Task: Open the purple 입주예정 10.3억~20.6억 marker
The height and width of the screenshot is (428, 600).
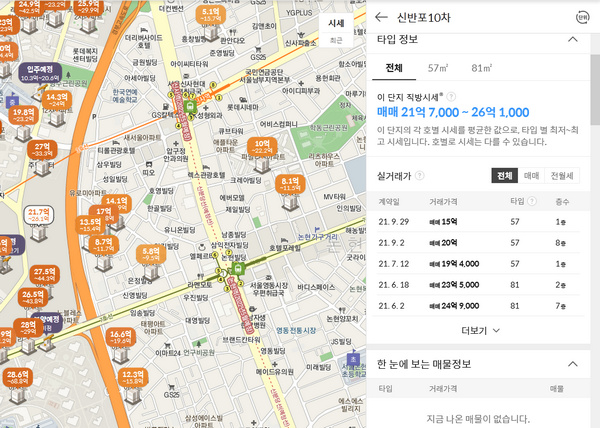Action: pyautogui.click(x=40, y=73)
